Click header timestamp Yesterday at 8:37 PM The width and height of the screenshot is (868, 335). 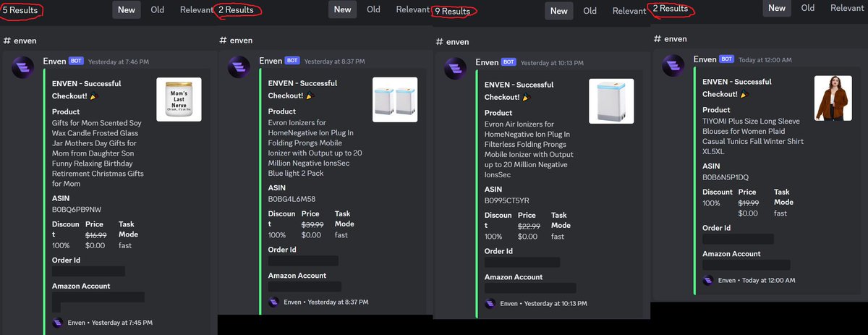click(x=334, y=62)
